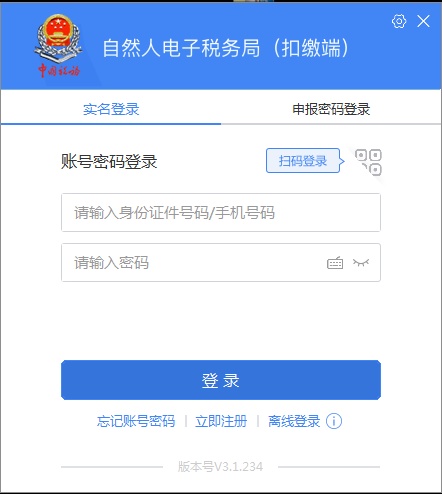442x494 pixels.
Task: Open the 立即注册 link
Action: point(221,421)
